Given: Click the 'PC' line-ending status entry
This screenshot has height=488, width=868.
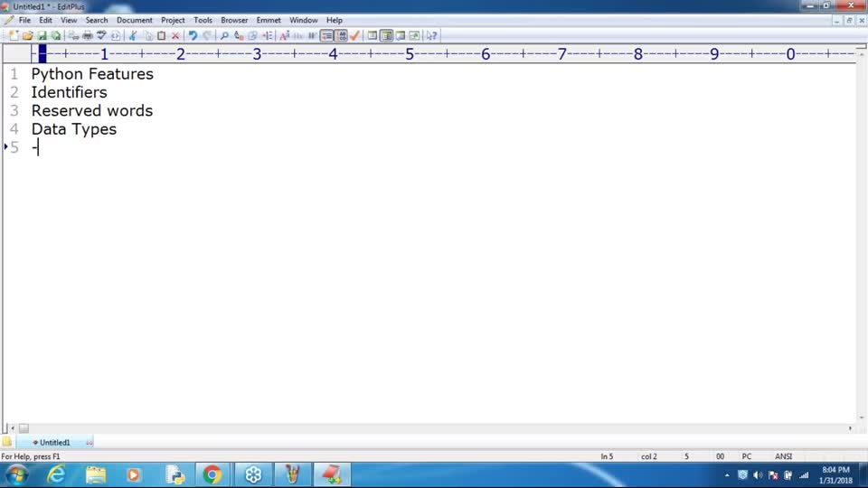Looking at the screenshot, I should [x=747, y=456].
